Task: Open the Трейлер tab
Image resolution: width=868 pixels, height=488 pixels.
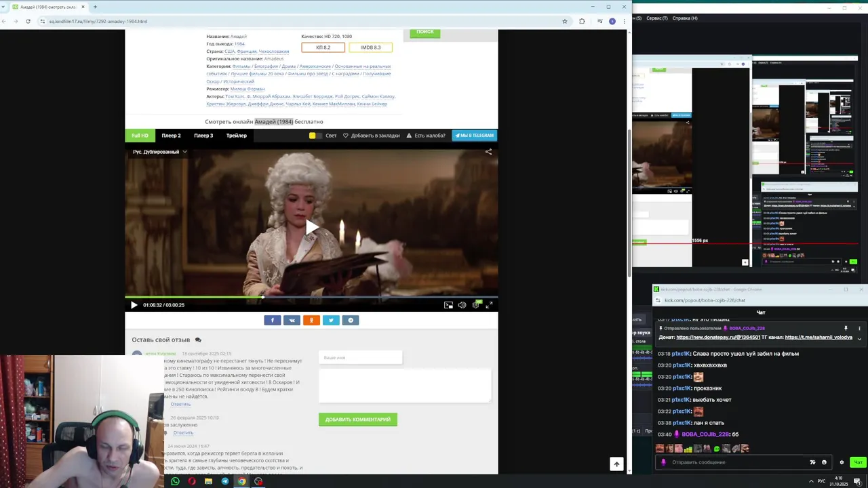Action: pos(237,136)
